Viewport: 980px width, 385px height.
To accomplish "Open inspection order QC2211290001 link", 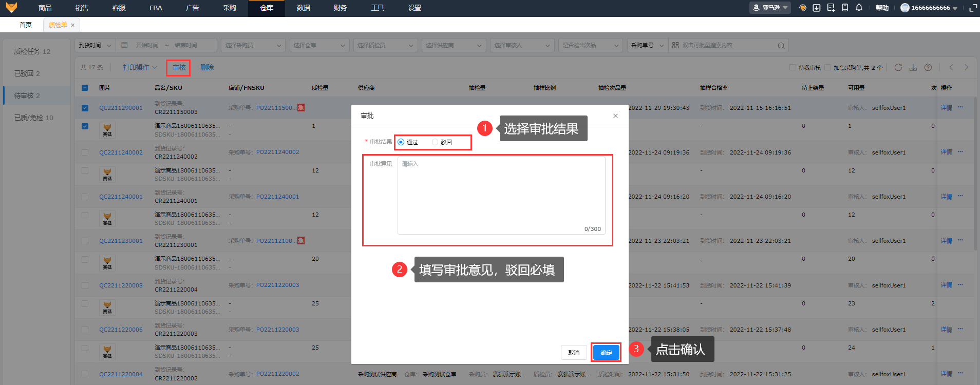I will tap(121, 108).
